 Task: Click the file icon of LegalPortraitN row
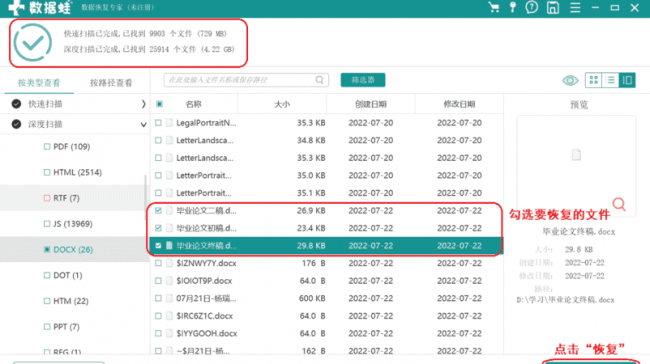click(169, 123)
